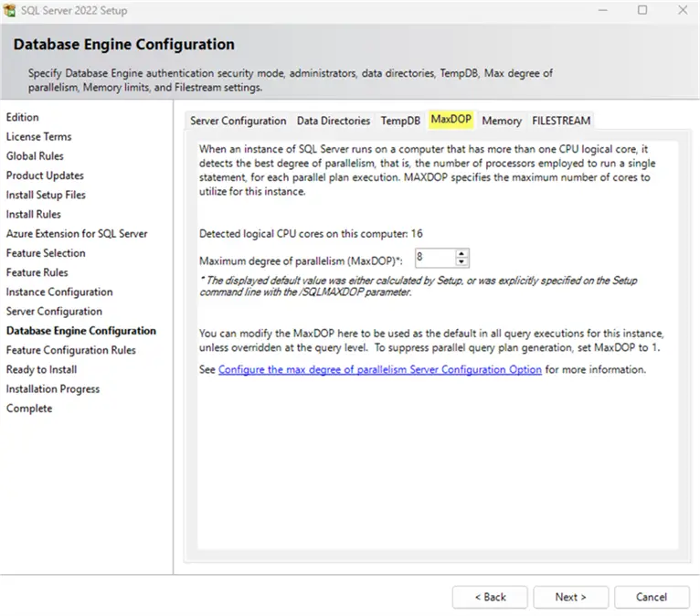Minimize the SQL Server 2022 Setup window
The width and height of the screenshot is (700, 616).
coord(603,10)
